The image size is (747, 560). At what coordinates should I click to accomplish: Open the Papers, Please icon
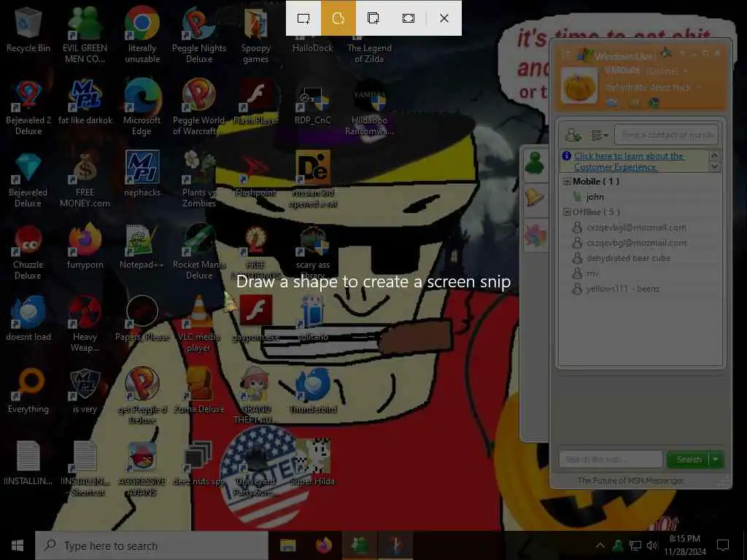tap(142, 318)
